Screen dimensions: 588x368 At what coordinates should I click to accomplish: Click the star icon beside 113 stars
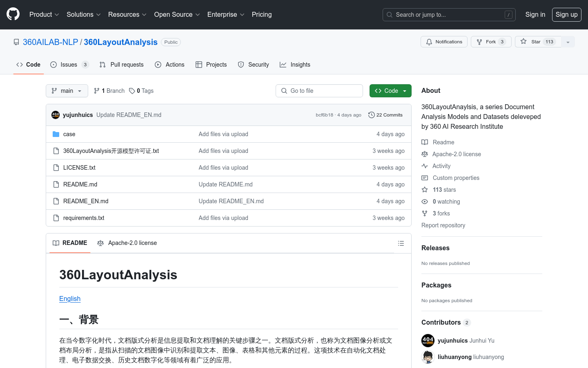coord(425,190)
